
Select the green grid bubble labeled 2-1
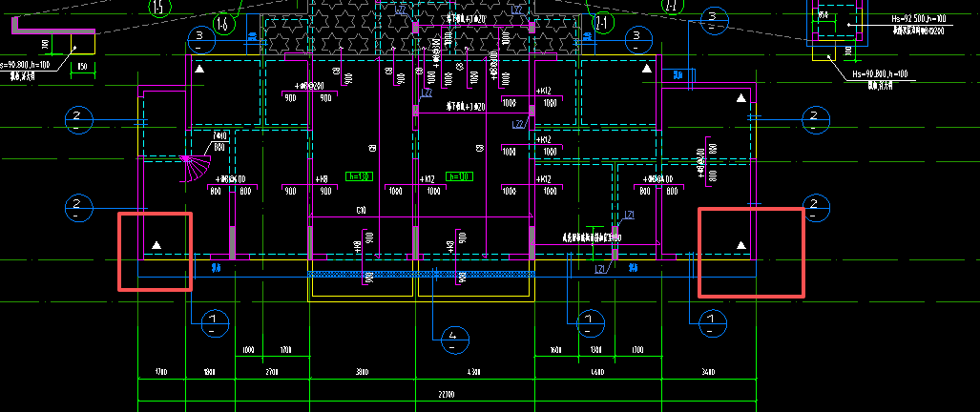(x=602, y=24)
